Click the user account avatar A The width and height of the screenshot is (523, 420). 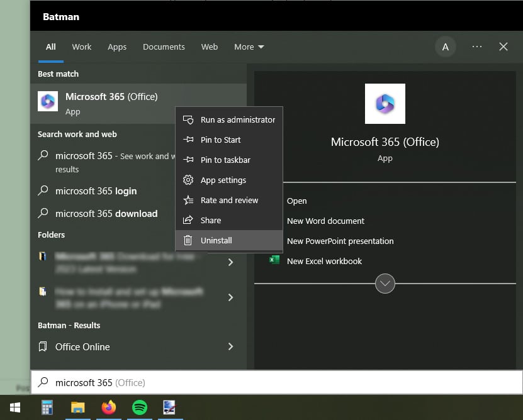pos(446,47)
